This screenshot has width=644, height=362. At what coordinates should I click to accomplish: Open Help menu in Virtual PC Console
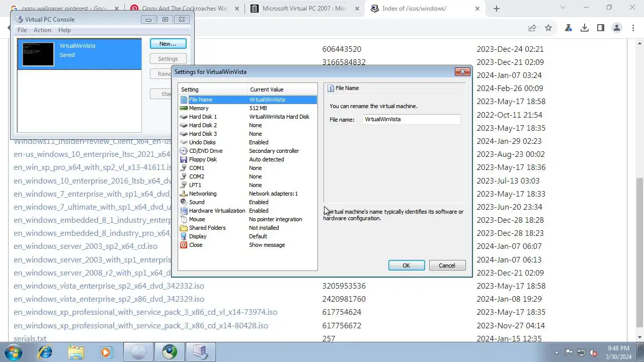pos(64,30)
